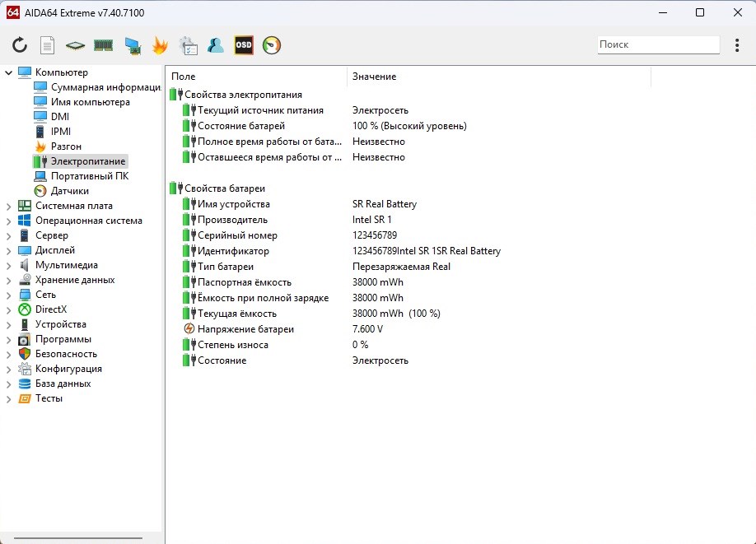Click the CPU chip icon in toolbar
The width and height of the screenshot is (756, 544).
(75, 45)
